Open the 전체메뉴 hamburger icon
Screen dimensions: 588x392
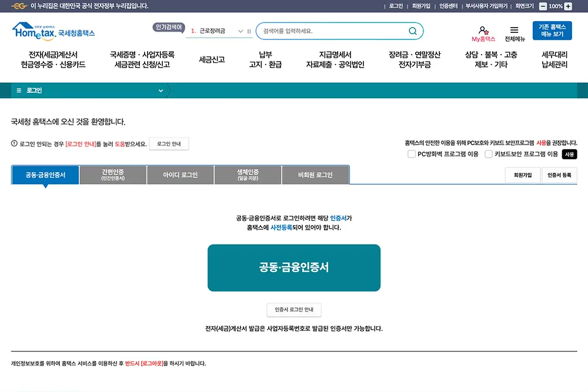pyautogui.click(x=514, y=31)
